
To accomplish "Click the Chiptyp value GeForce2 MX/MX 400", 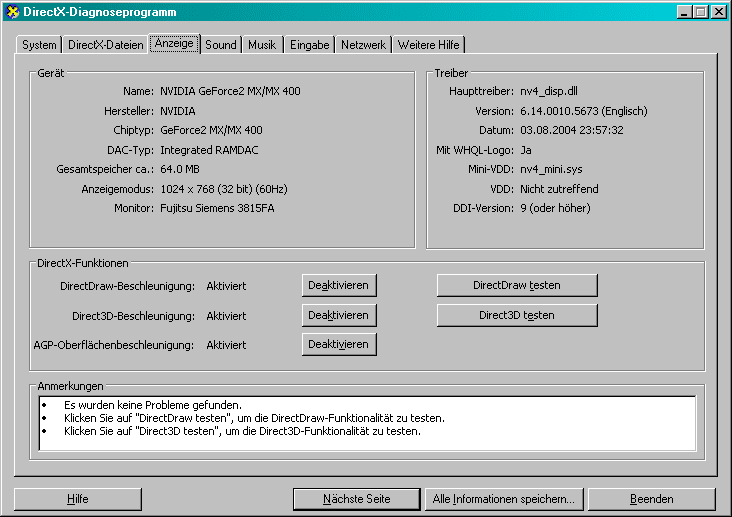I will pos(211,130).
